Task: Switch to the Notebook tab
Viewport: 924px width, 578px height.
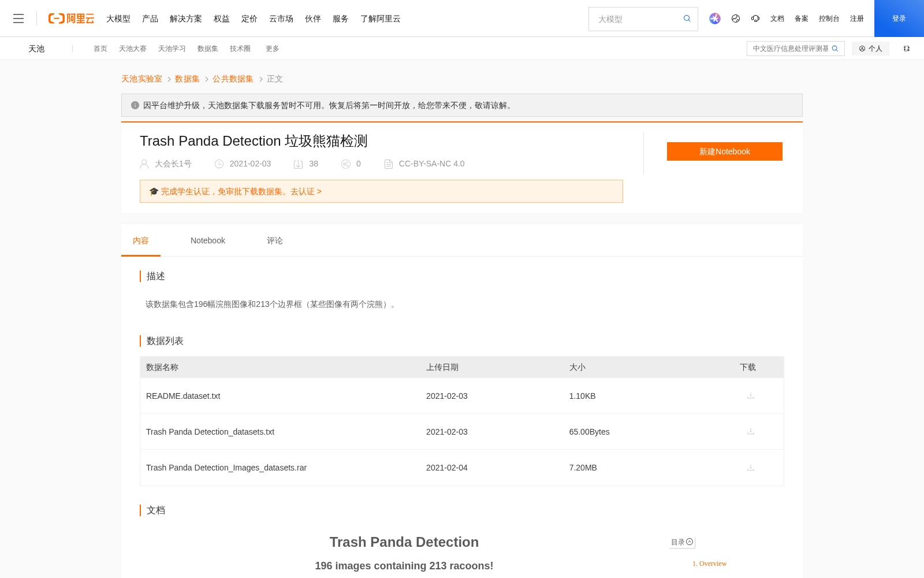Action: 208,240
